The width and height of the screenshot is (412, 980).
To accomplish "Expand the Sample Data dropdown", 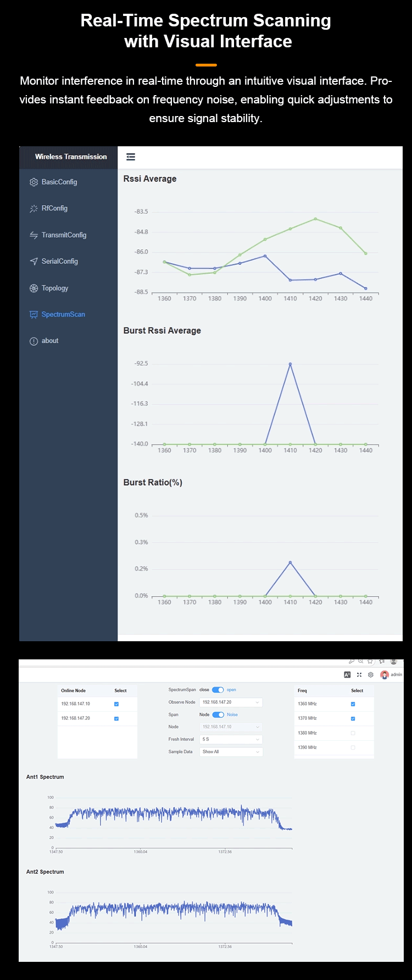I will coord(231,752).
